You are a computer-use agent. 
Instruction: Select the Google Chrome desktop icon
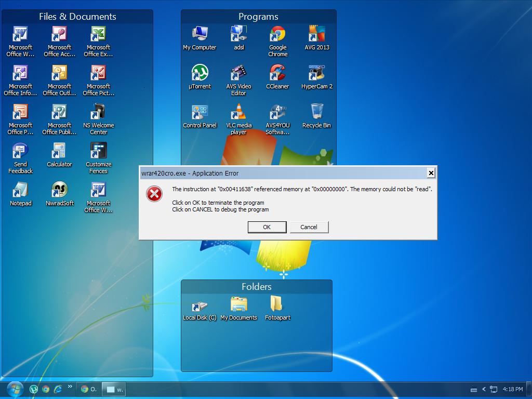tap(277, 42)
